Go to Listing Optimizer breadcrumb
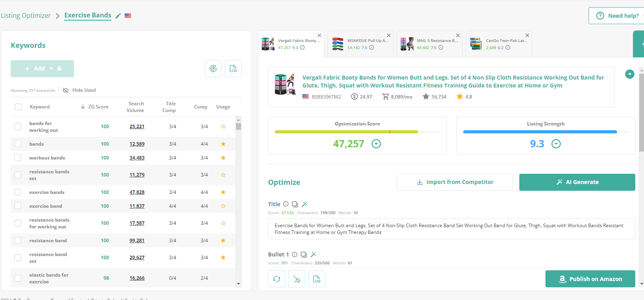 (x=26, y=15)
